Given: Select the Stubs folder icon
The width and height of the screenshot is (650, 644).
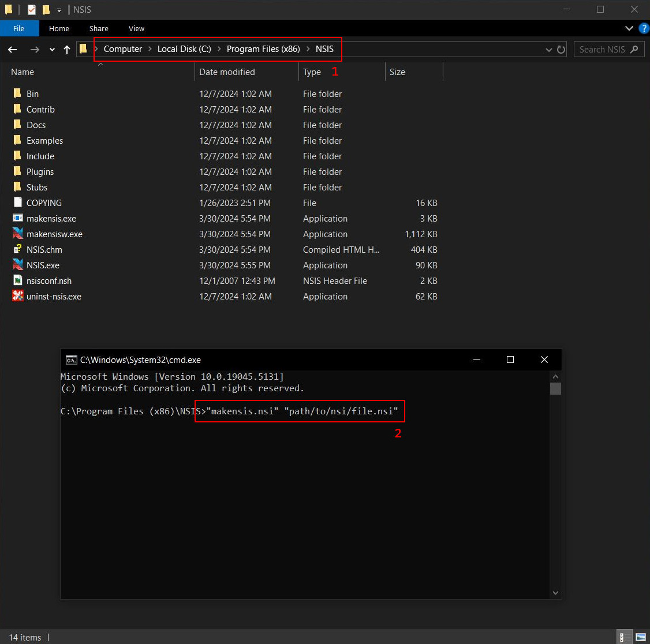Looking at the screenshot, I should pos(17,187).
